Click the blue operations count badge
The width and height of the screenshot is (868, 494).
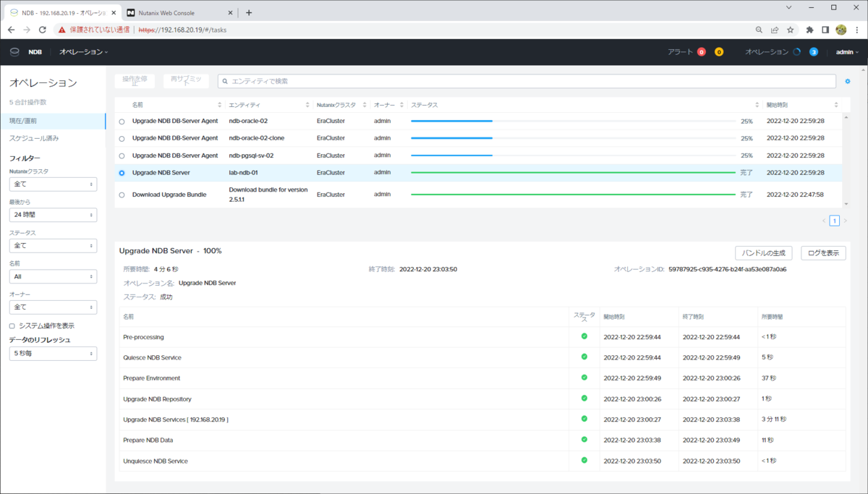814,52
